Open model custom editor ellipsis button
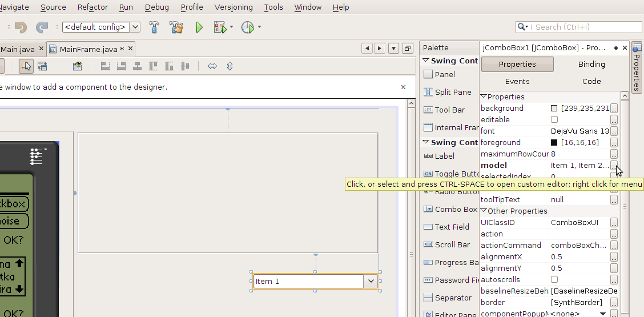The width and height of the screenshot is (644, 317). click(614, 165)
